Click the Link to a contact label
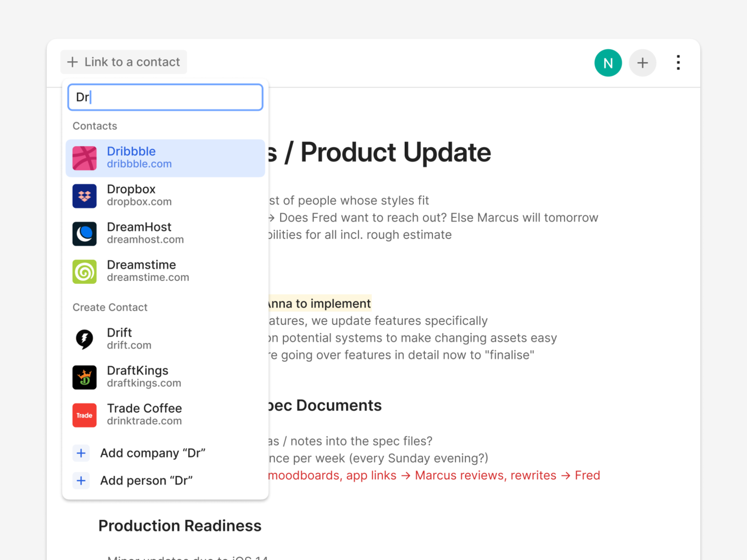The width and height of the screenshot is (747, 560). click(x=132, y=62)
